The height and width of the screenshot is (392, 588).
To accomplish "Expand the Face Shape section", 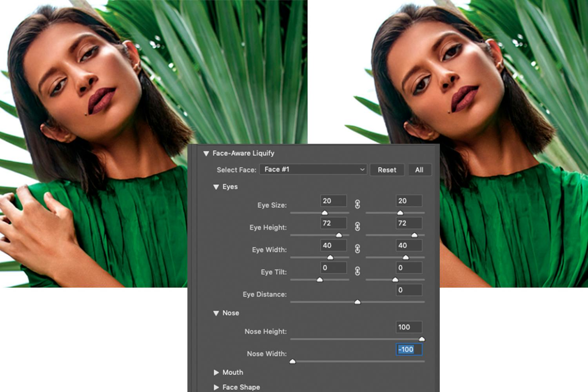I will point(216,387).
